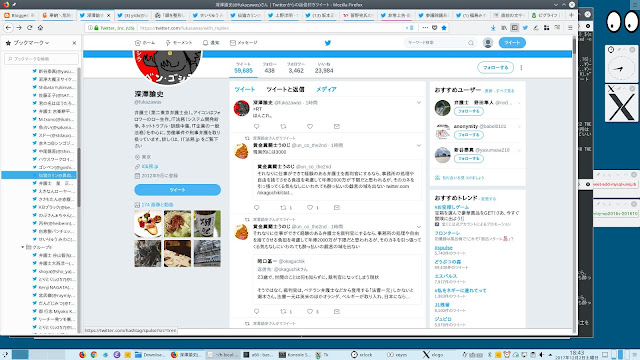Open the first food photo thumbnail
The width and height of the screenshot is (640, 360).
click(148, 224)
